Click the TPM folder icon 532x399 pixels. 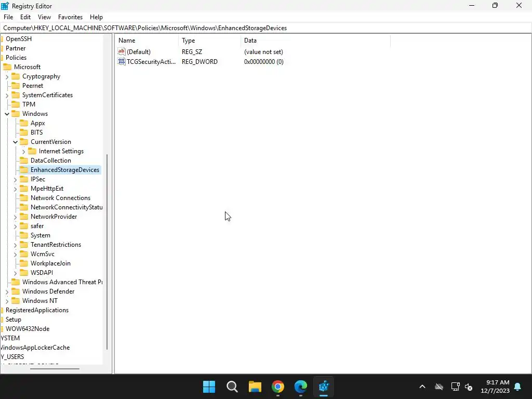coord(16,104)
